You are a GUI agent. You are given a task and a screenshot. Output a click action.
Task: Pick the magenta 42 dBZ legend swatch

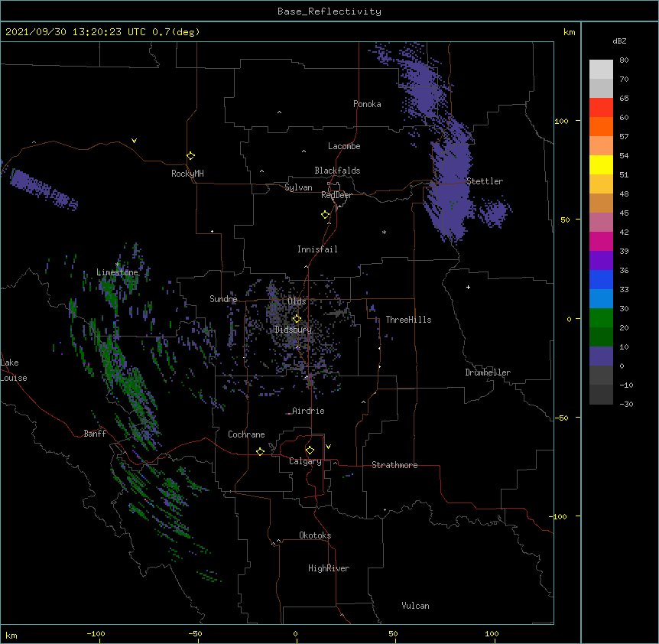(x=601, y=241)
